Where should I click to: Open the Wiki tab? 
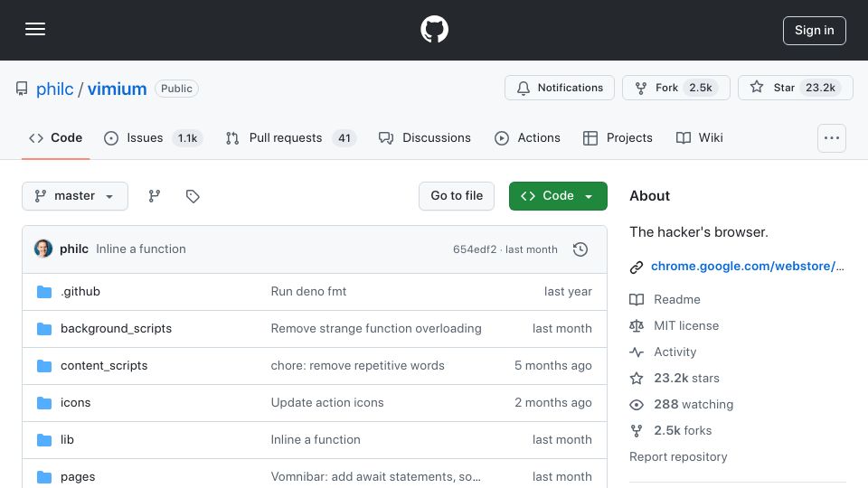700,137
